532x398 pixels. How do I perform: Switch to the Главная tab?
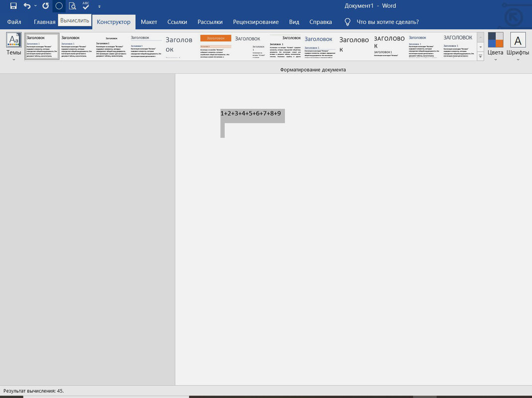click(44, 22)
